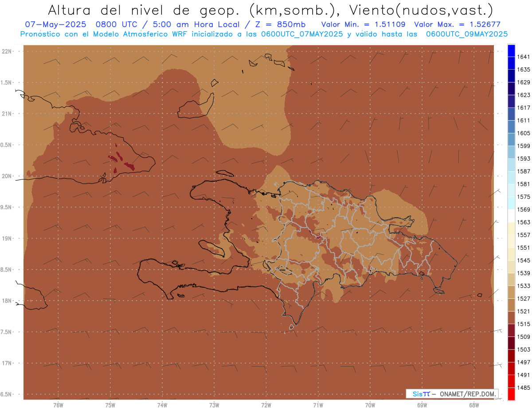Click the "Valor Max. = 1.52677" value
532x411 pixels.
[x=457, y=24]
